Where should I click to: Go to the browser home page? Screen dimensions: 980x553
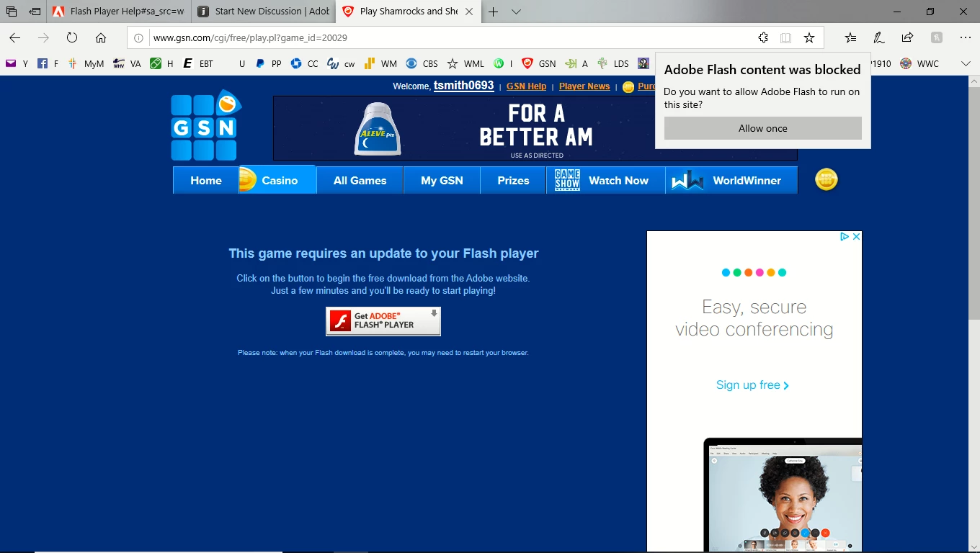pyautogui.click(x=101, y=38)
